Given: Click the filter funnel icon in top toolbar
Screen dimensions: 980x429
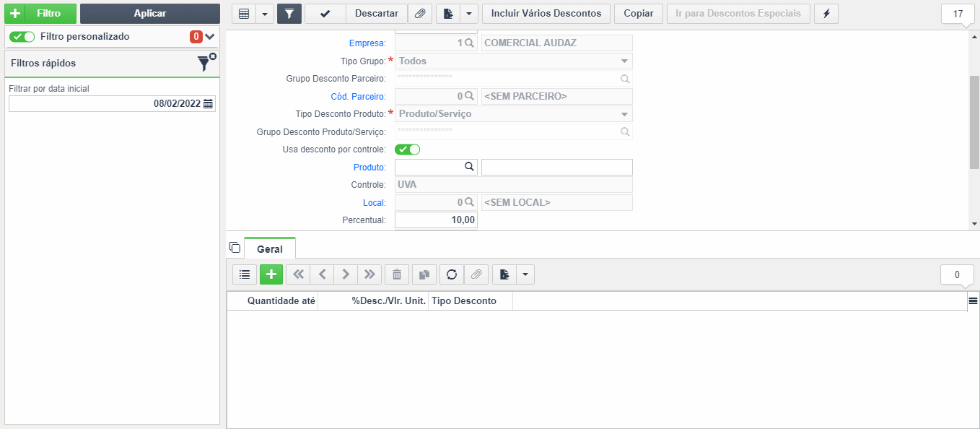Looking at the screenshot, I should click(289, 14).
